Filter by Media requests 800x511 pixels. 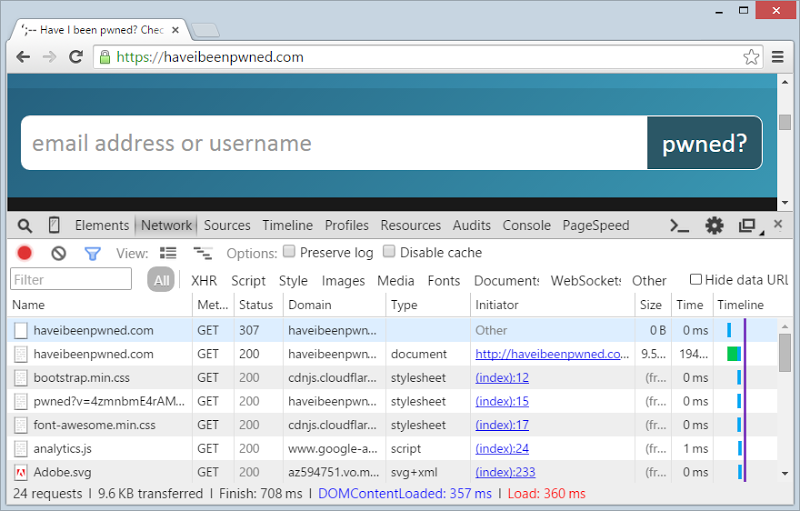click(396, 280)
